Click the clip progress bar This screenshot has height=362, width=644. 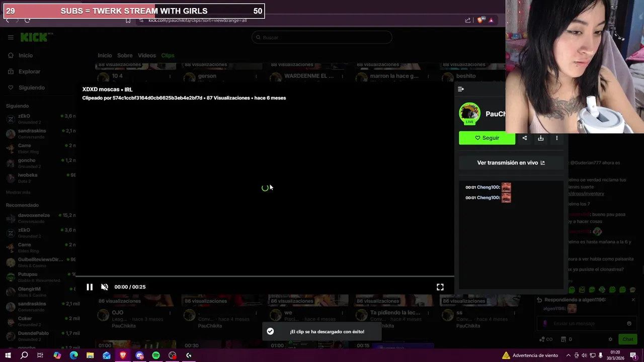[x=265, y=276]
